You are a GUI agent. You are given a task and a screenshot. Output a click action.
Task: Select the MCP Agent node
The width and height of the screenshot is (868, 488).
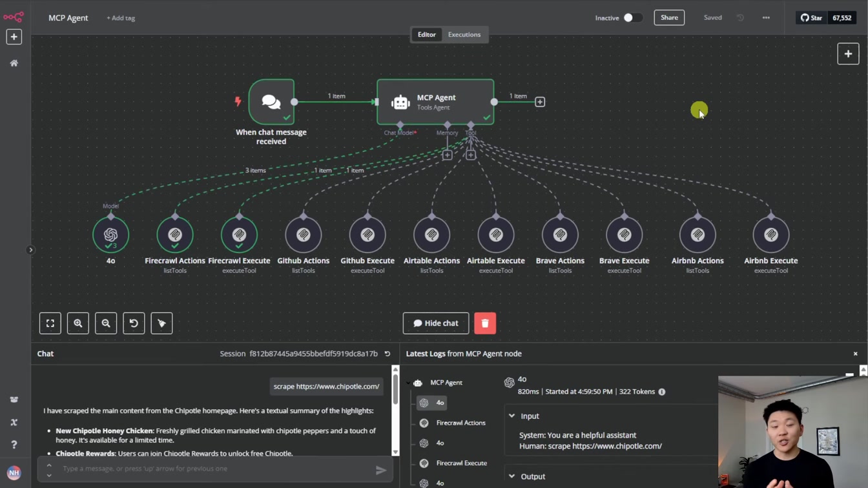(x=435, y=101)
